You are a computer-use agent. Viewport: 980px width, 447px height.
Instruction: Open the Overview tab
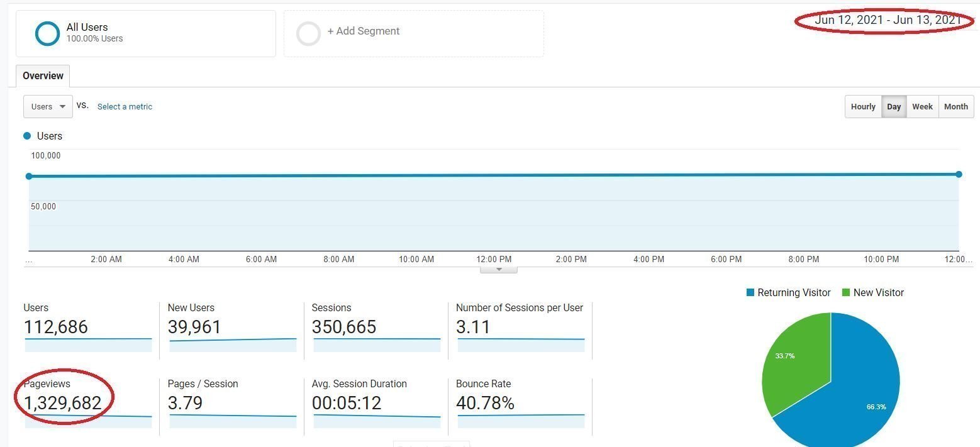(x=43, y=75)
